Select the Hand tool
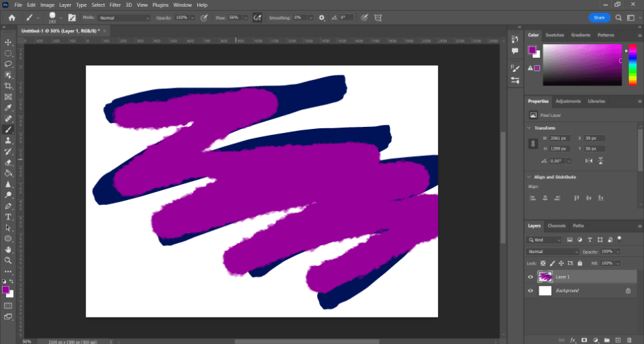 click(x=8, y=250)
